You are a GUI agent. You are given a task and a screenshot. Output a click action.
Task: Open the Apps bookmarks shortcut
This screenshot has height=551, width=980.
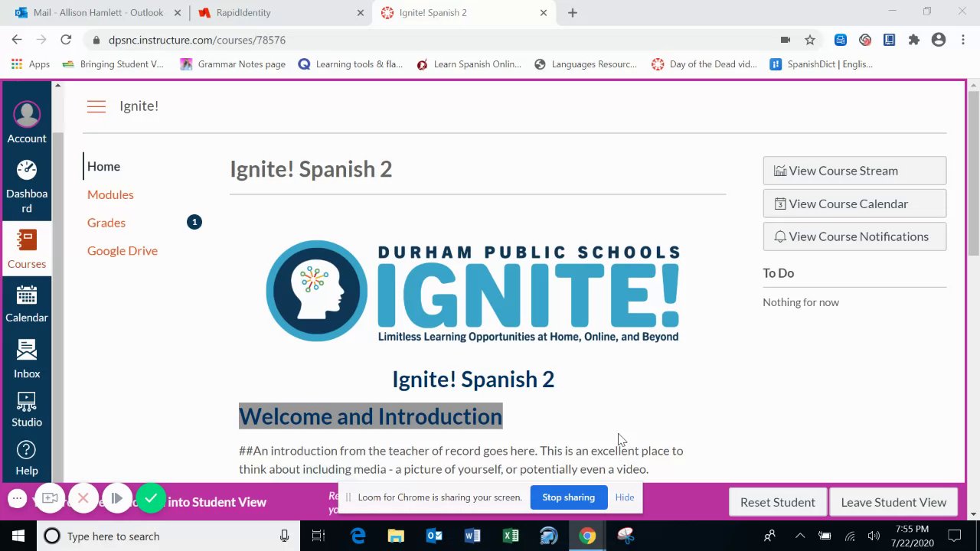pyautogui.click(x=31, y=64)
